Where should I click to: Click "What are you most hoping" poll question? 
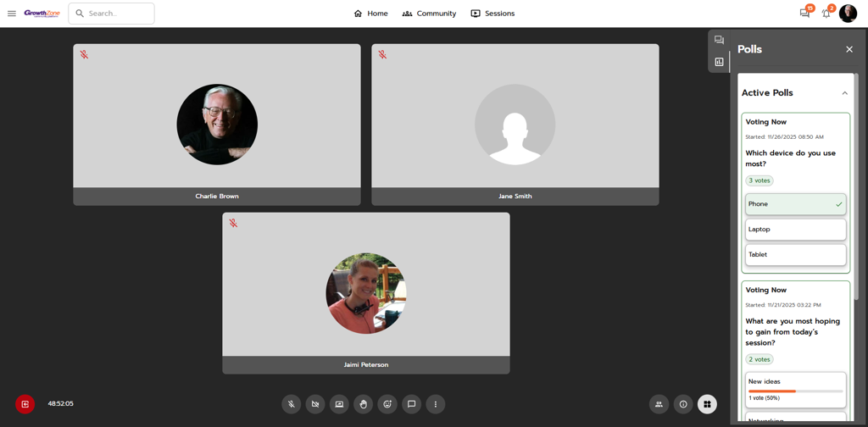click(x=793, y=332)
